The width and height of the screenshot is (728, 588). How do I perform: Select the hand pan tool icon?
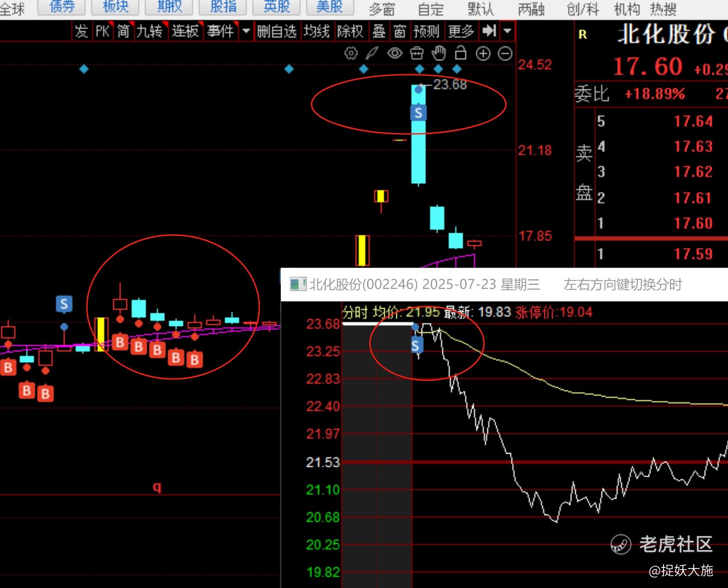coord(438,54)
